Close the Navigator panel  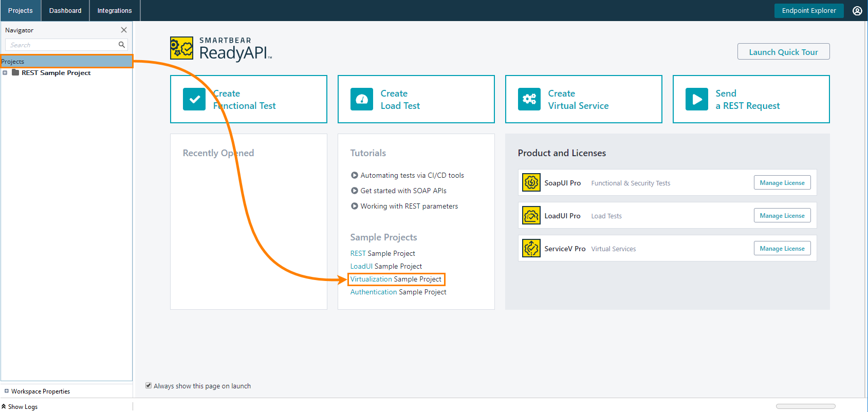[x=124, y=30]
